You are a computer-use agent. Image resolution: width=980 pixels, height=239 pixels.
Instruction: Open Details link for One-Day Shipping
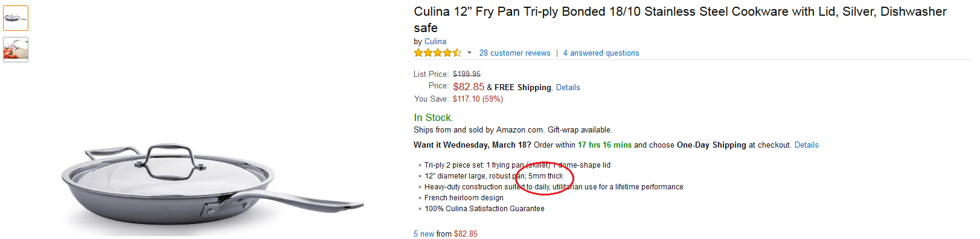(806, 145)
